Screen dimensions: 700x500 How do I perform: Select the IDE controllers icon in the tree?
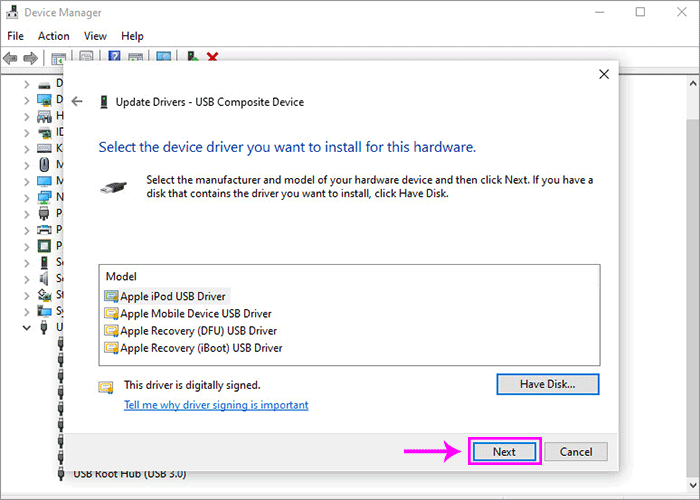(44, 133)
